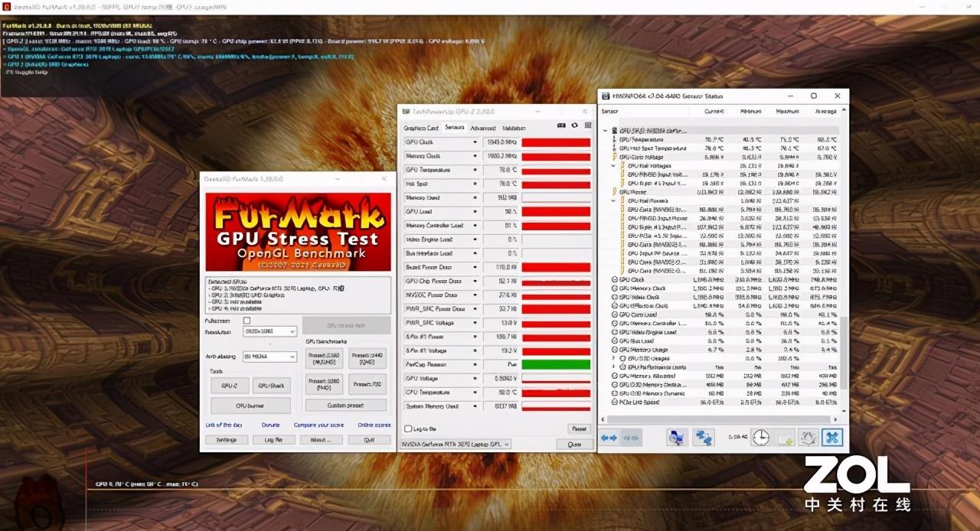Run the Preset:1080 benchmark in FurMark
This screenshot has height=531, width=980.
coord(325,383)
